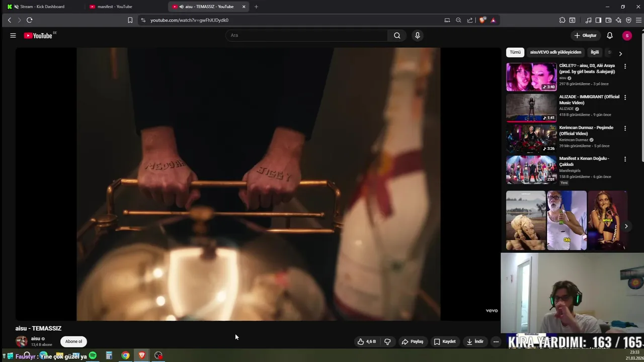Image resolution: width=644 pixels, height=362 pixels.
Task: Go back with the browser back arrow
Action: click(x=9, y=20)
